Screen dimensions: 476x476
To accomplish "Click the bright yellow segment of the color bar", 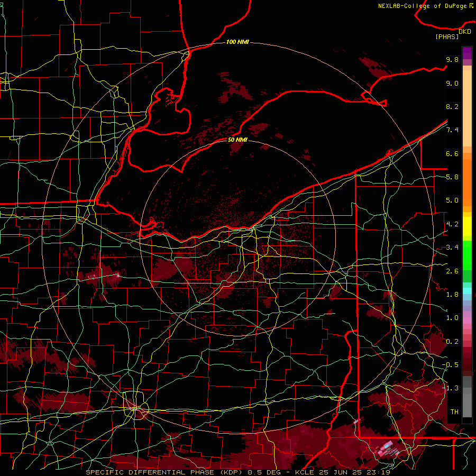I will [467, 226].
